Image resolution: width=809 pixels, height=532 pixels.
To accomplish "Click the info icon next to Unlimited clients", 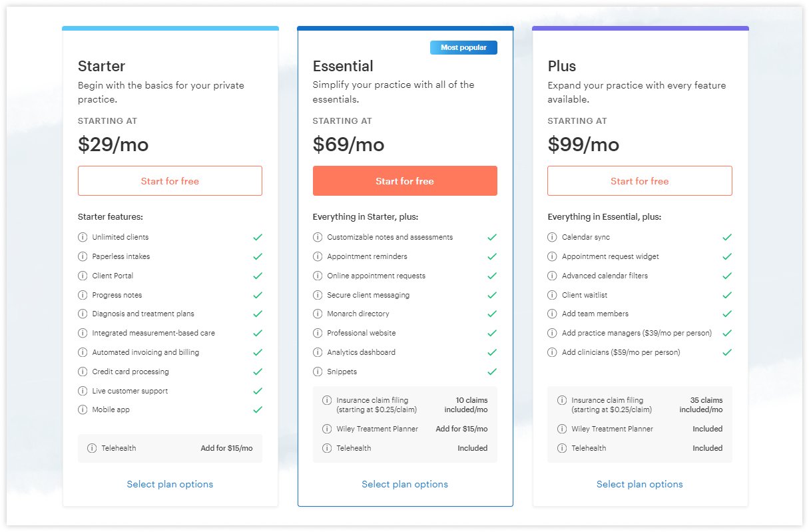I will [x=83, y=237].
